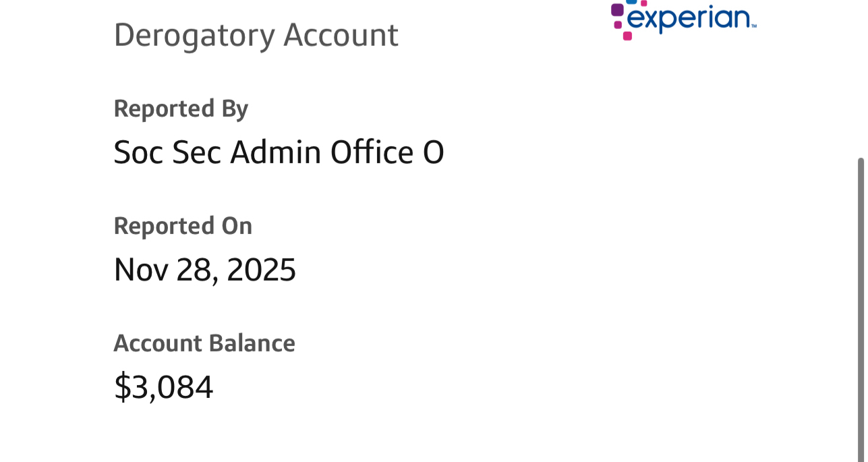Click the word Admin in the creditor name
Viewport: 868px width, 462px height.
click(x=275, y=152)
